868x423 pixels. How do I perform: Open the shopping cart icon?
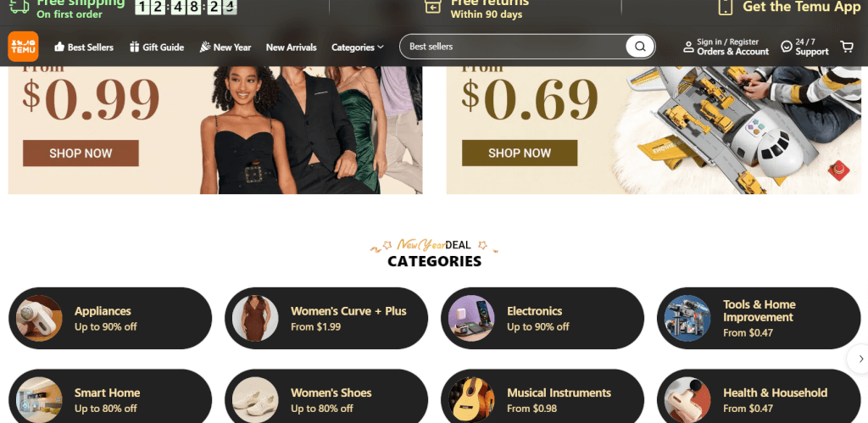(847, 47)
